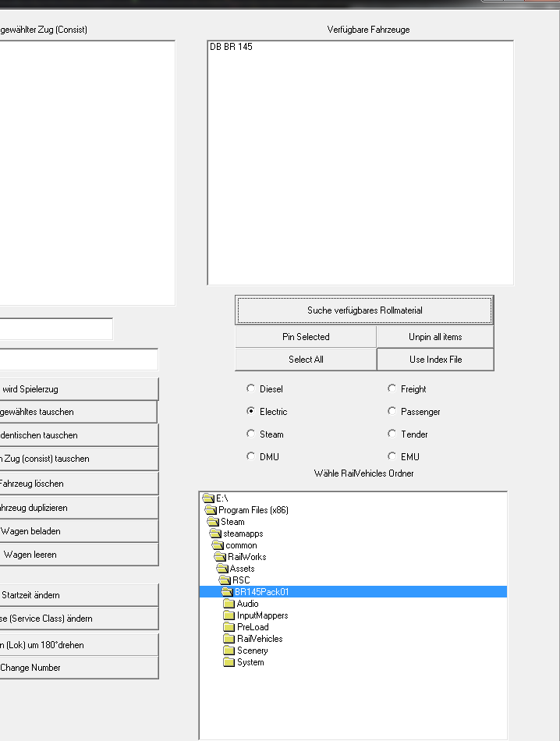Image resolution: width=560 pixels, height=741 pixels.
Task: Click the Fahrzeug löschen button
Action: [x=79, y=484]
